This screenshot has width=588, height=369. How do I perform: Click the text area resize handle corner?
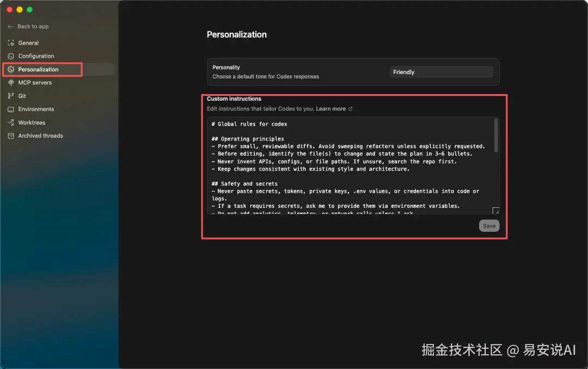[x=496, y=211]
